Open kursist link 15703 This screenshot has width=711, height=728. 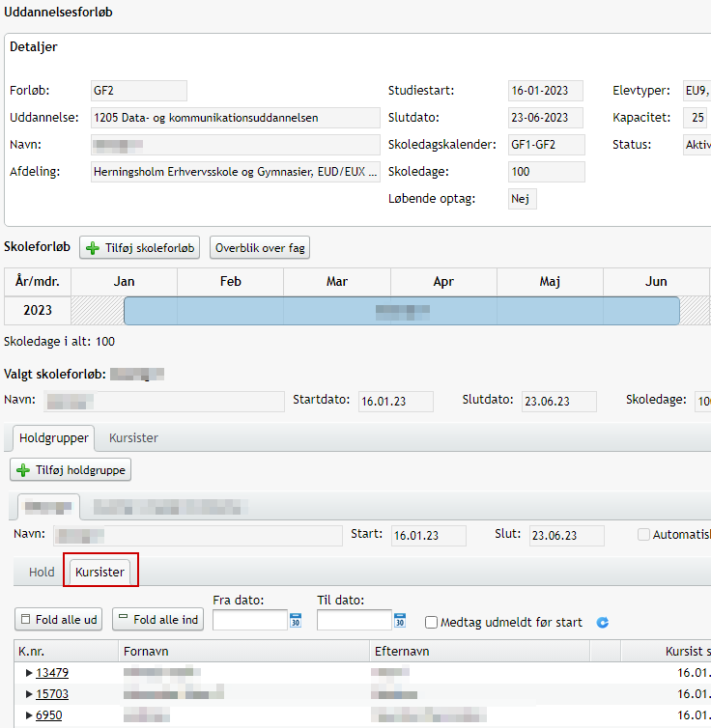52,693
